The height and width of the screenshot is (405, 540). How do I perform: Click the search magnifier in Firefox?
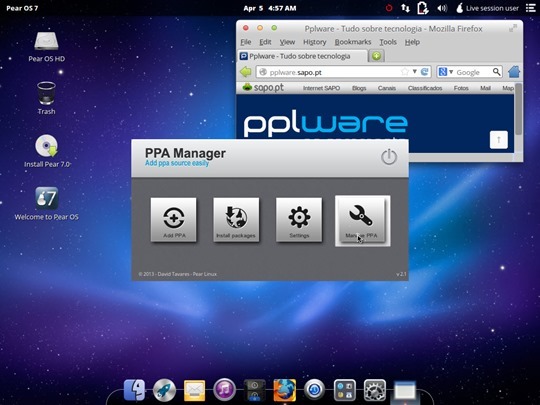[x=496, y=72]
